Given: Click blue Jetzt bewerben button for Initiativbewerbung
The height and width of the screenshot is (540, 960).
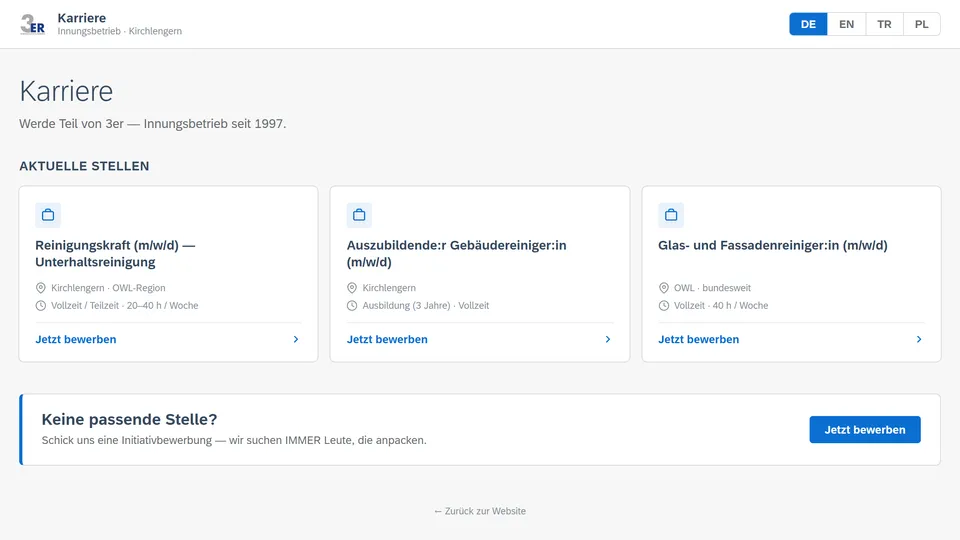Looking at the screenshot, I should coord(864,430).
